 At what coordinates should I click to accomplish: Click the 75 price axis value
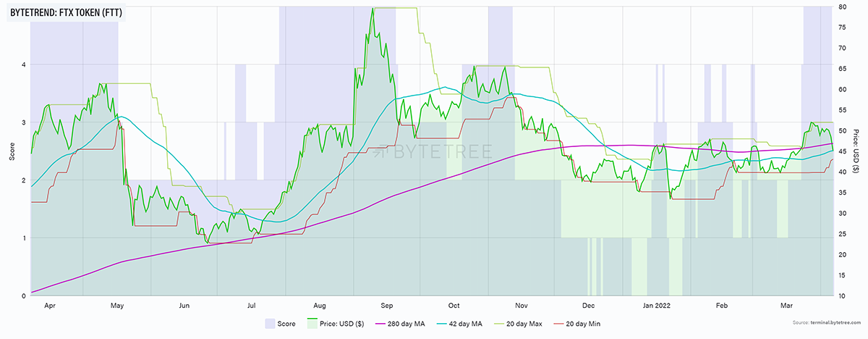(843, 27)
